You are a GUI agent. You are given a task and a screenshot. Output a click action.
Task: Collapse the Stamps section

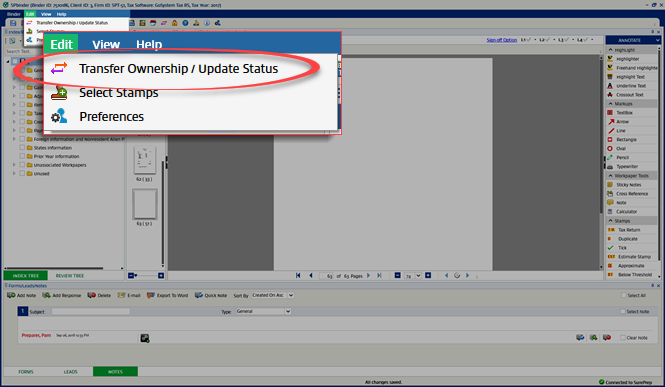(610, 221)
